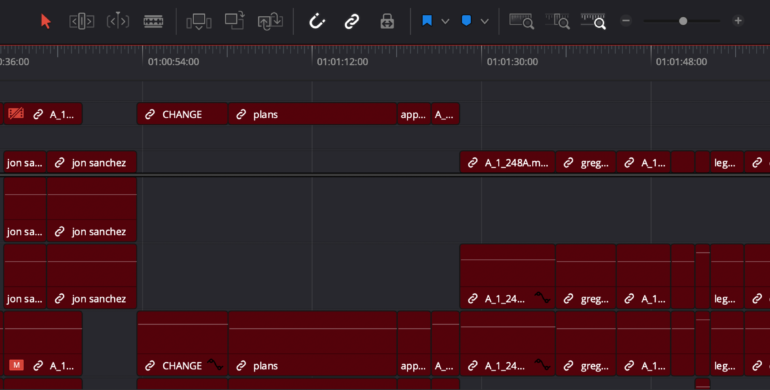Screen dimensions: 770x390
Task: Select the CHANGE audio clip
Action: (x=182, y=343)
